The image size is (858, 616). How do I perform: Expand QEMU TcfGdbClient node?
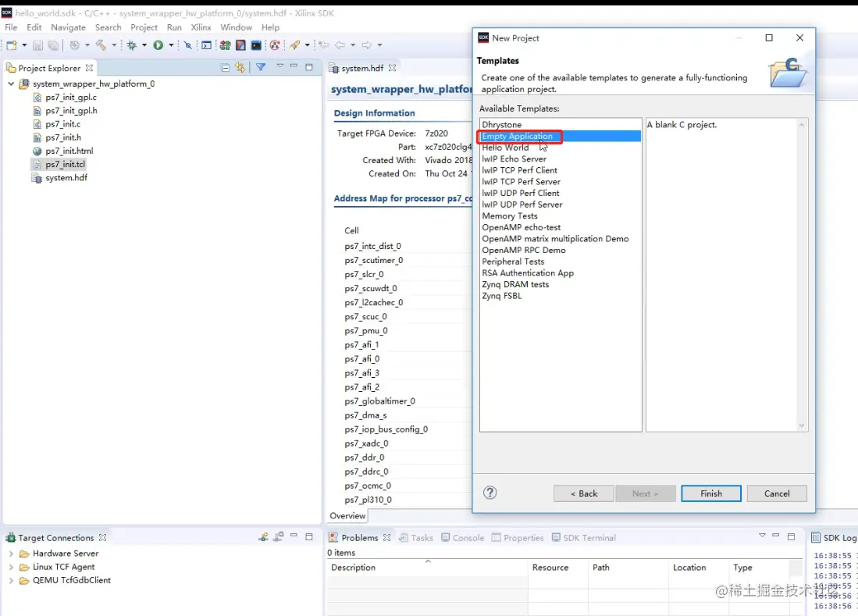coord(11,580)
